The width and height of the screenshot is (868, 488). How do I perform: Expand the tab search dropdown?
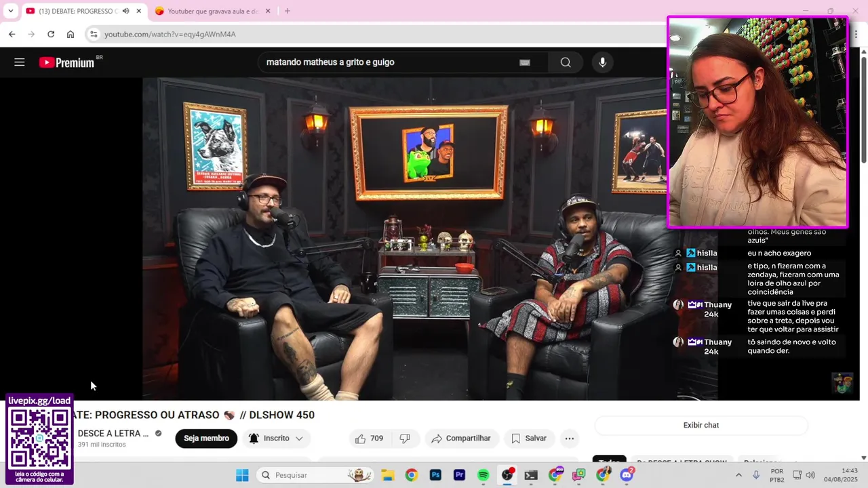(x=10, y=11)
